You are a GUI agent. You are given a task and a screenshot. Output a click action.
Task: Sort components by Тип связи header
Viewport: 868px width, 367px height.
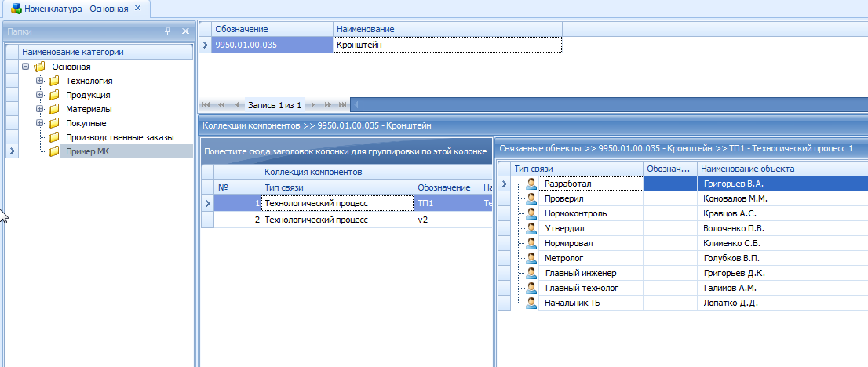[x=337, y=187]
